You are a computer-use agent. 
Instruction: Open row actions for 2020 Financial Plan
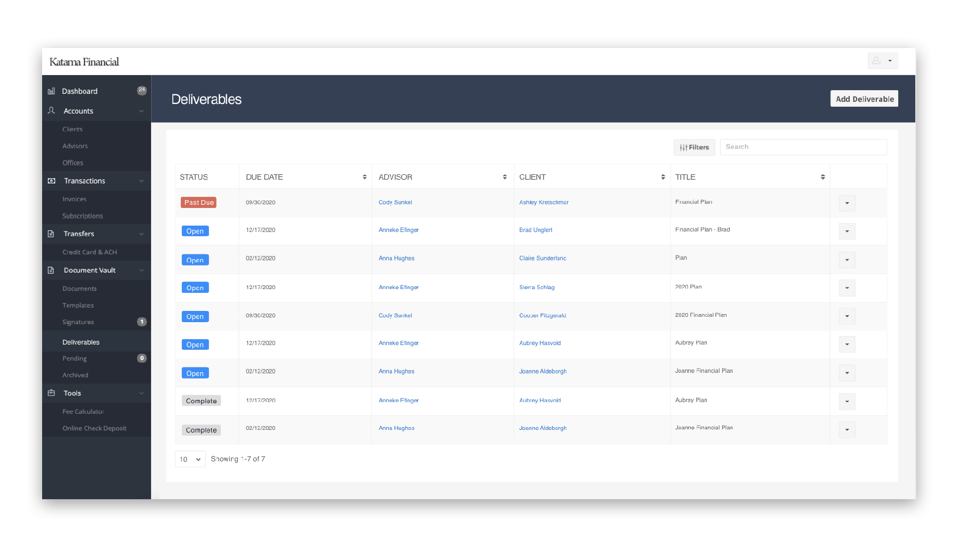click(x=847, y=316)
